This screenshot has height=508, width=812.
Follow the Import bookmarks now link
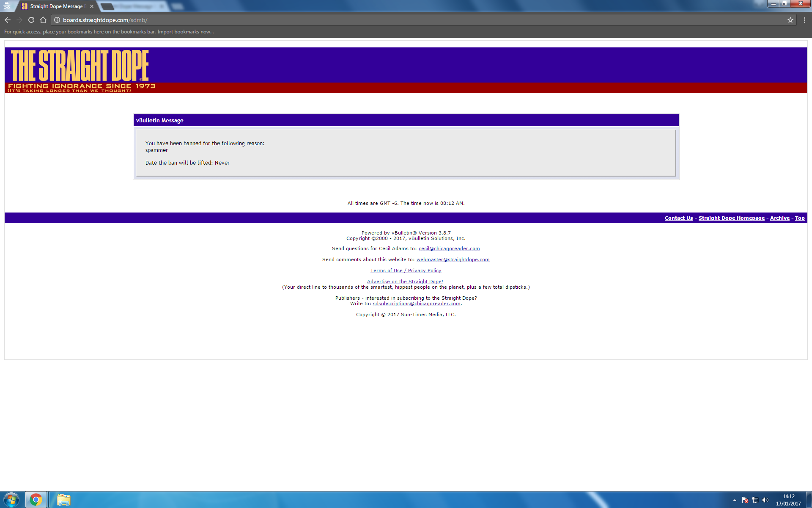coord(185,32)
